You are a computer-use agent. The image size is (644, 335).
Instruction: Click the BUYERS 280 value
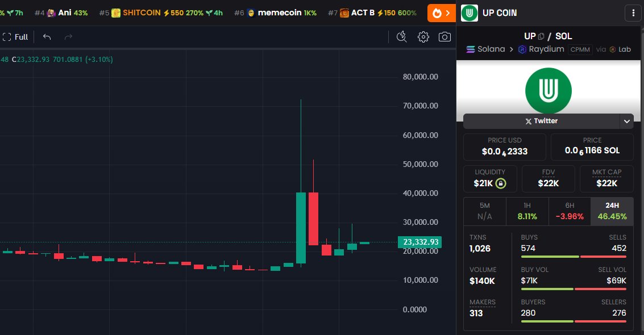(x=528, y=313)
